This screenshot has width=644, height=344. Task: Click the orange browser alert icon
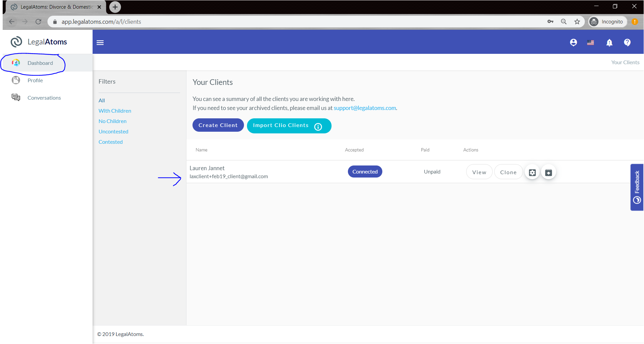coord(635,22)
